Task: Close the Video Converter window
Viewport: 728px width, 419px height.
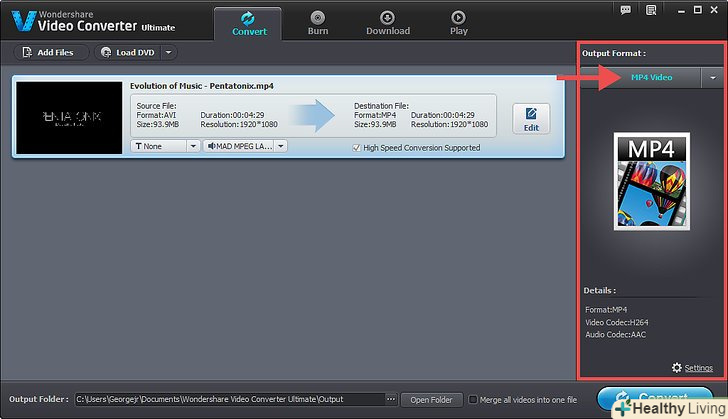Action: 714,10
